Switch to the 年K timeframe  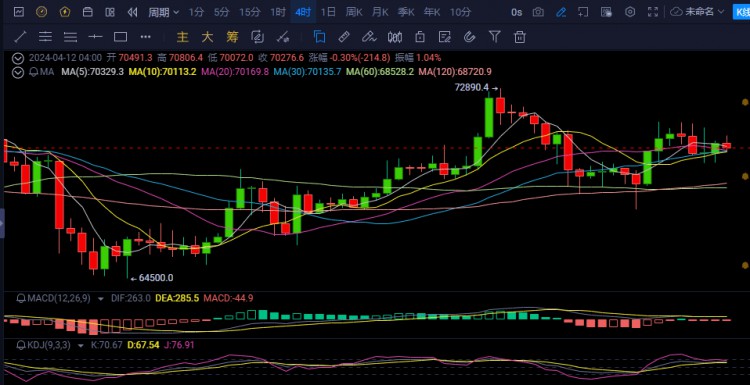click(431, 12)
